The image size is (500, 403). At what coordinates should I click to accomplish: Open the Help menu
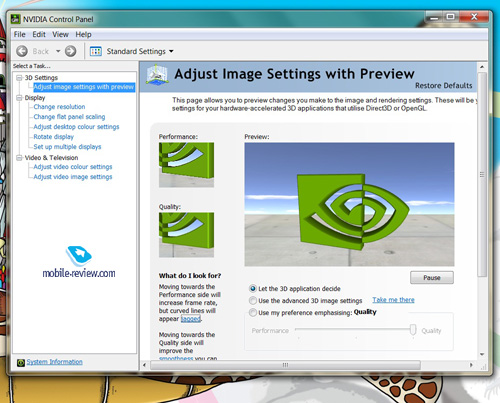point(83,34)
